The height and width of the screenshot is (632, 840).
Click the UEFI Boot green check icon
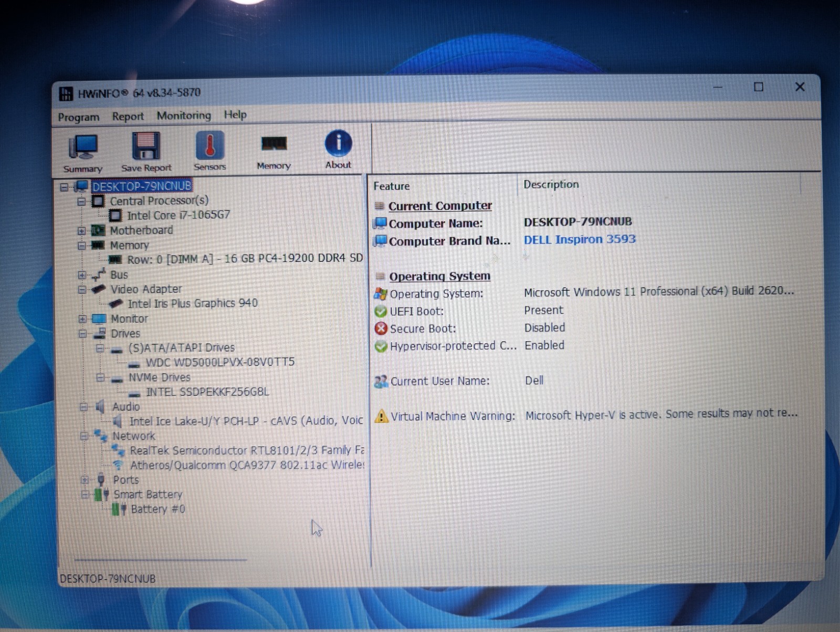click(x=381, y=311)
